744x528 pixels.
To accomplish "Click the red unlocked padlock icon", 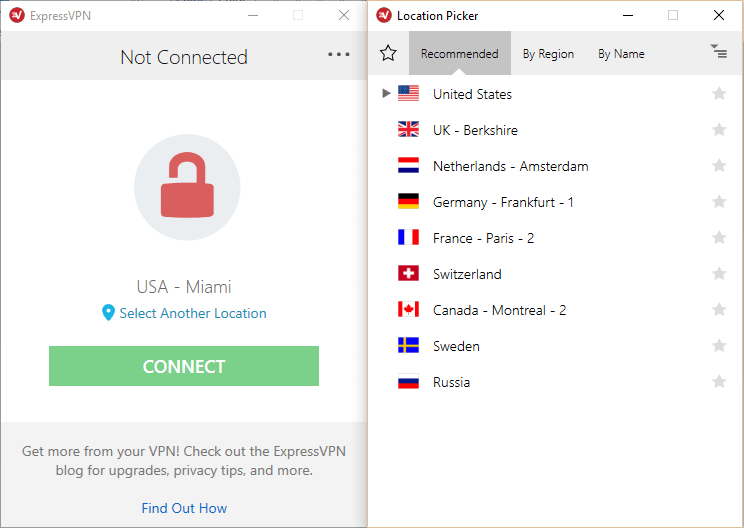I will pos(187,187).
